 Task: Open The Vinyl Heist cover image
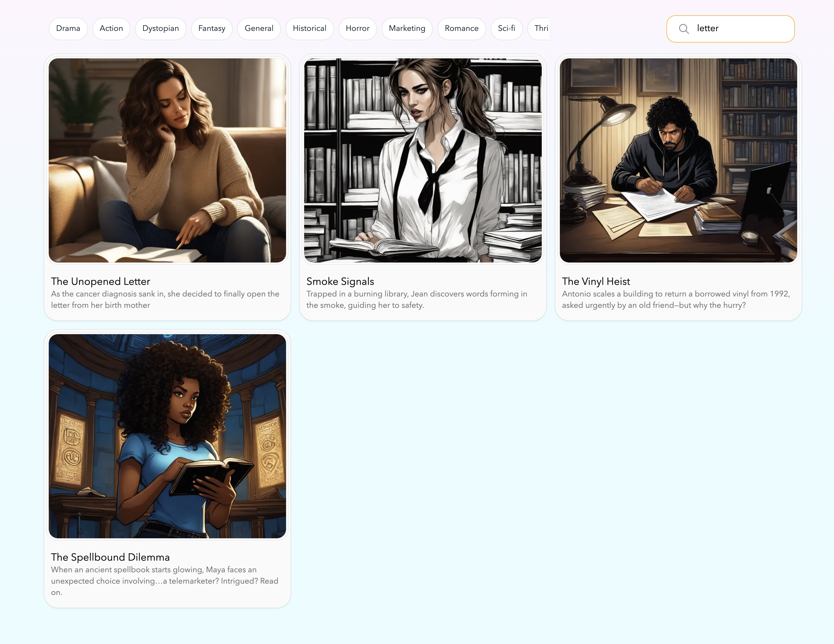coord(678,160)
